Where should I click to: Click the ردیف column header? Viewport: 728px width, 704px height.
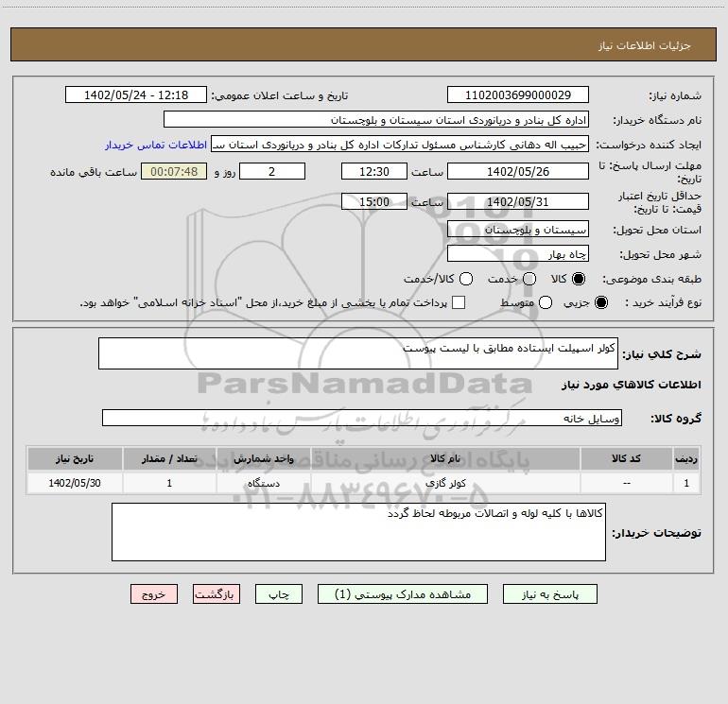tap(686, 458)
